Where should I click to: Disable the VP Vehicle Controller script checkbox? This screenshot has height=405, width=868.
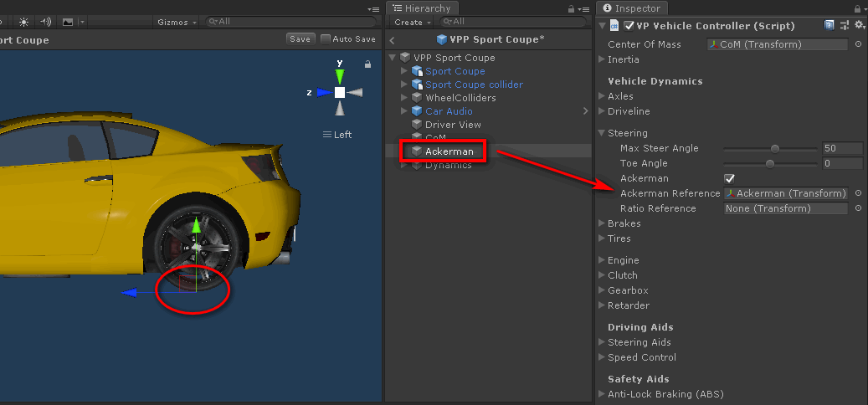point(629,26)
